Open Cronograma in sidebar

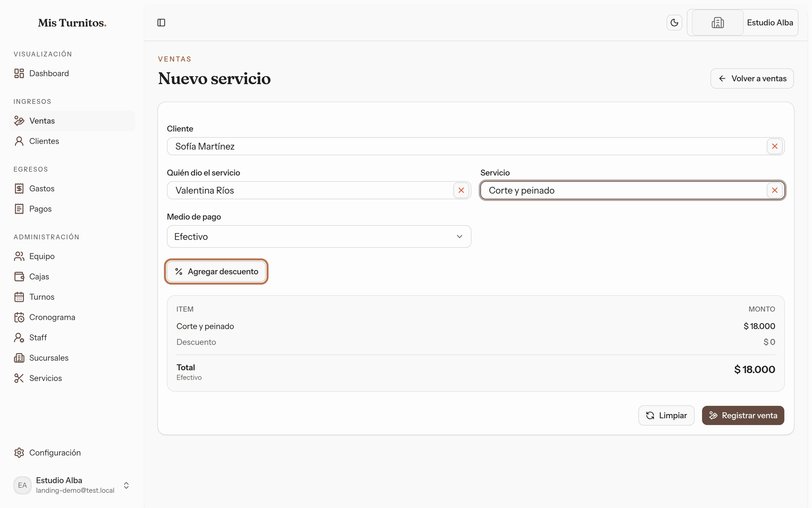(72, 317)
